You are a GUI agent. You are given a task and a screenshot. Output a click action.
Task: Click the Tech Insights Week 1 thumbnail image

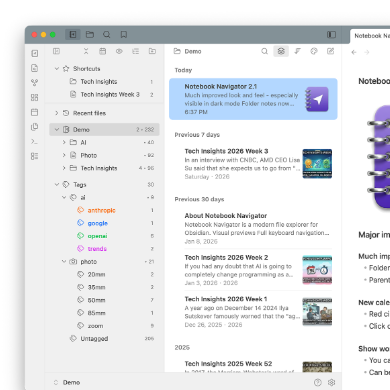(317, 311)
